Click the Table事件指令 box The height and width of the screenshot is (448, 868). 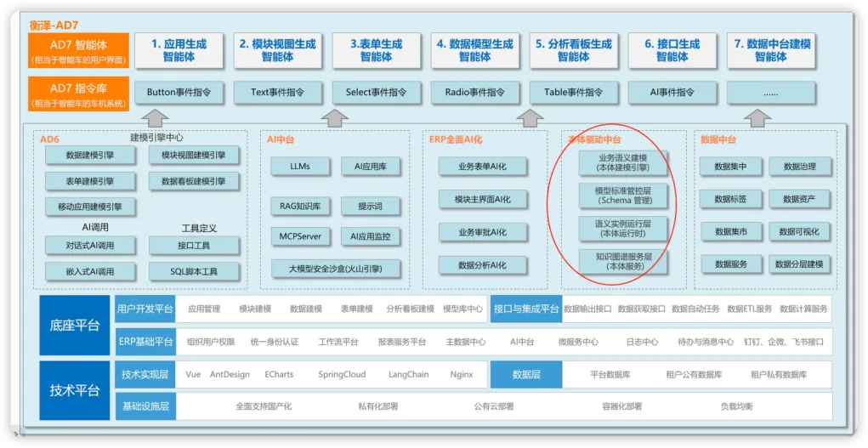tap(573, 93)
